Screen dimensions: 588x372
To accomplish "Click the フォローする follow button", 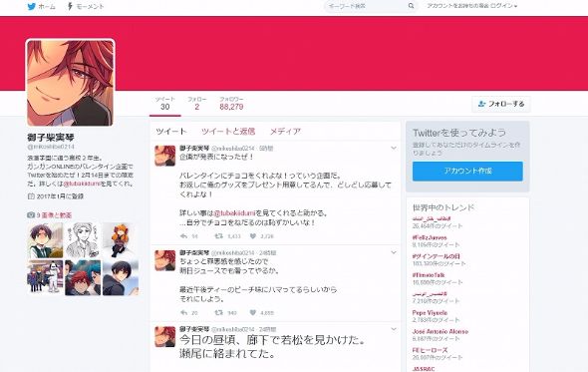I will (501, 104).
